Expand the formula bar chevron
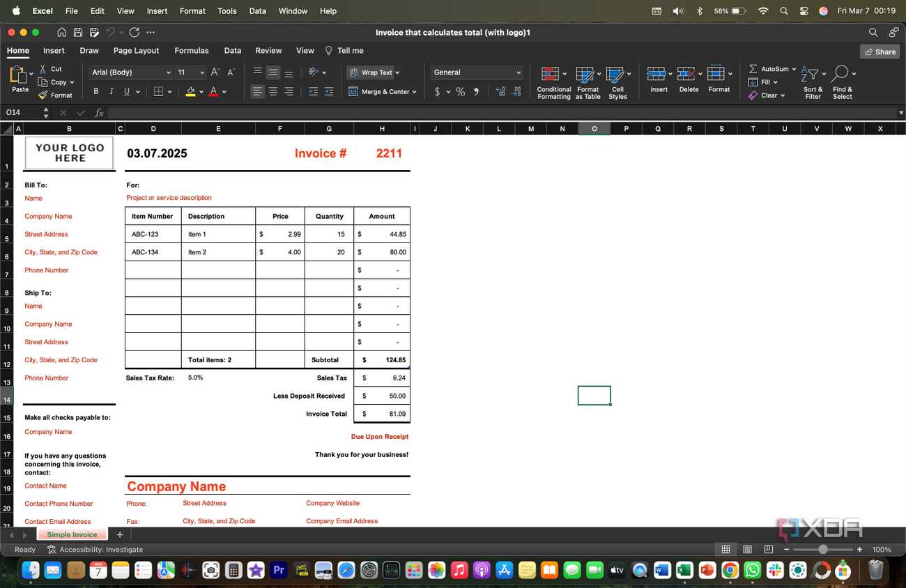 click(900, 112)
